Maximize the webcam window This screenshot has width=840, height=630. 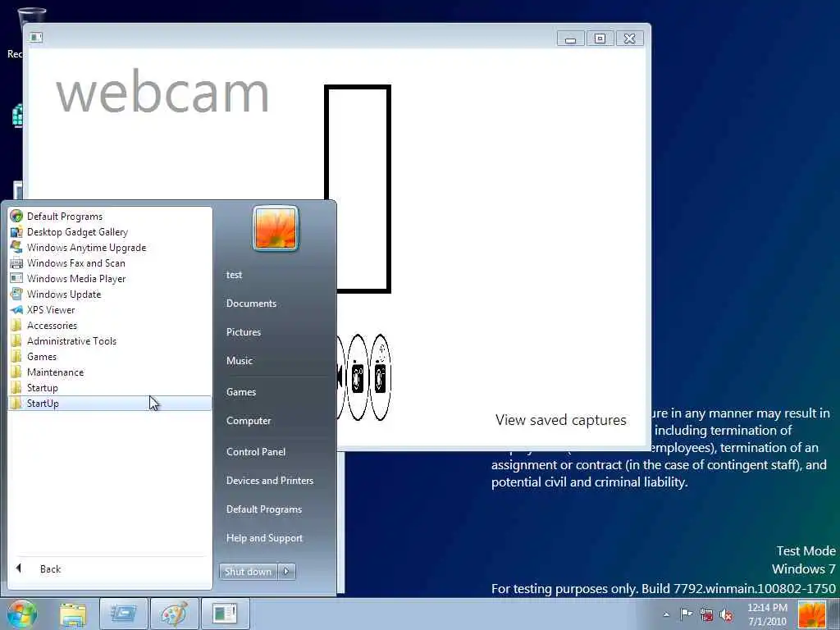coord(600,39)
